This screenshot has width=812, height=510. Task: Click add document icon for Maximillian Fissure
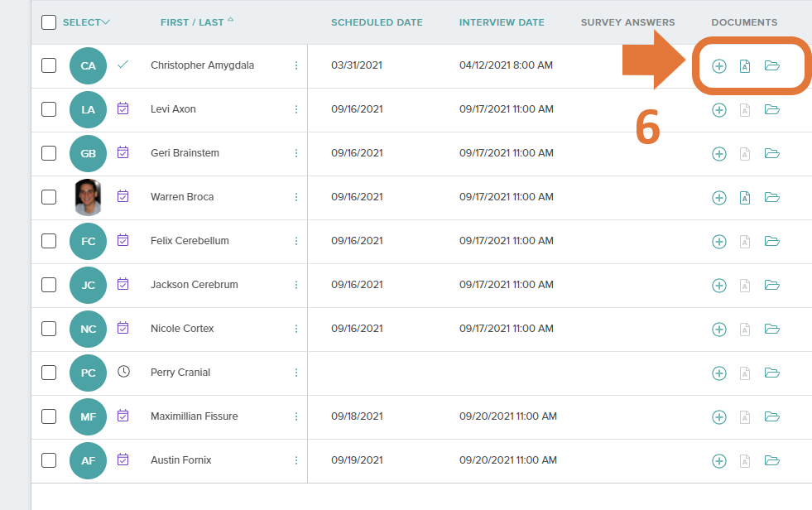pos(718,417)
